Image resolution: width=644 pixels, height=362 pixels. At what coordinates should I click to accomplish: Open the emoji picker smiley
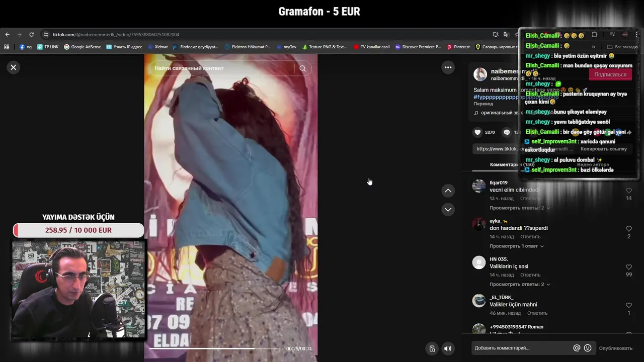[588, 348]
